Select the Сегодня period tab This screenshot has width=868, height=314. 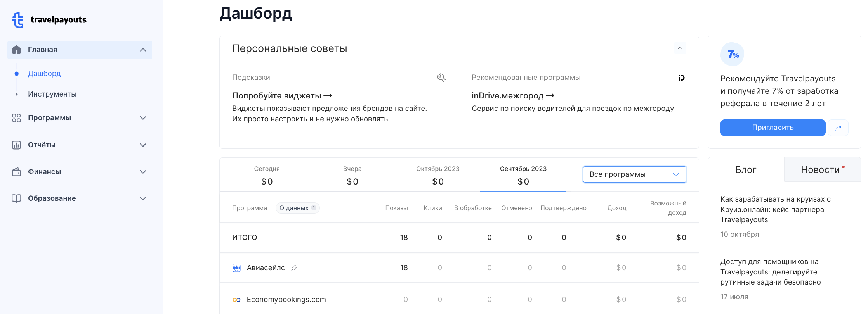click(x=267, y=175)
